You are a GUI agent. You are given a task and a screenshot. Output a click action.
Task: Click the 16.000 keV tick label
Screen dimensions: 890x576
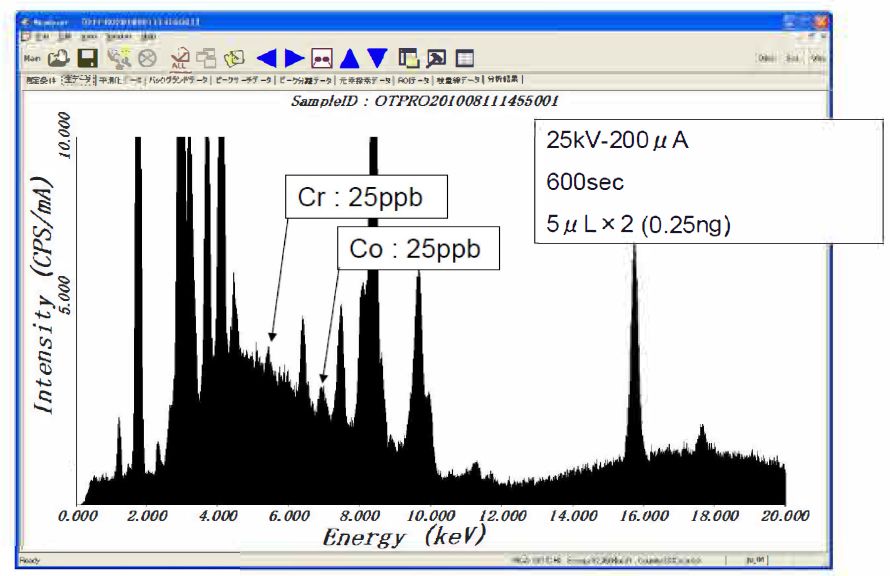coord(644,516)
